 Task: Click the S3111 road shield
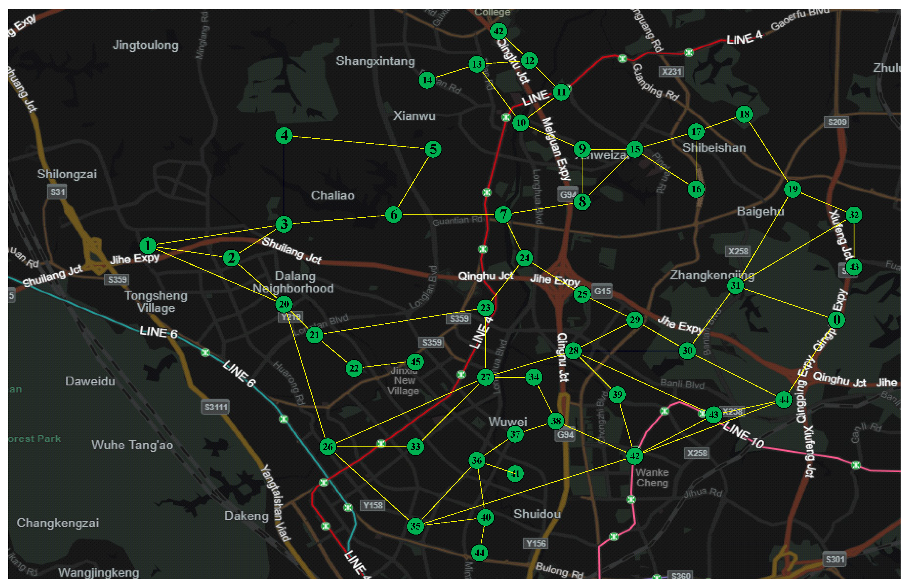point(216,407)
